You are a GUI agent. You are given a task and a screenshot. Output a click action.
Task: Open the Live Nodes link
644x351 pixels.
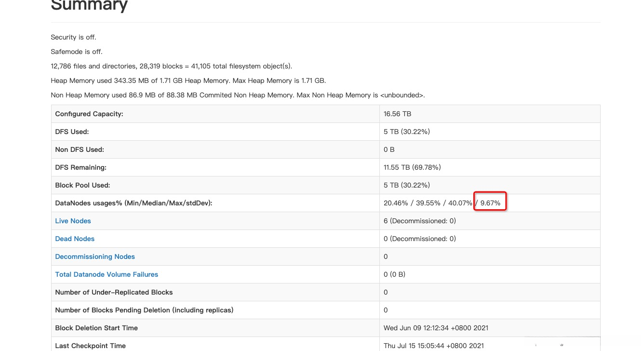pyautogui.click(x=73, y=221)
